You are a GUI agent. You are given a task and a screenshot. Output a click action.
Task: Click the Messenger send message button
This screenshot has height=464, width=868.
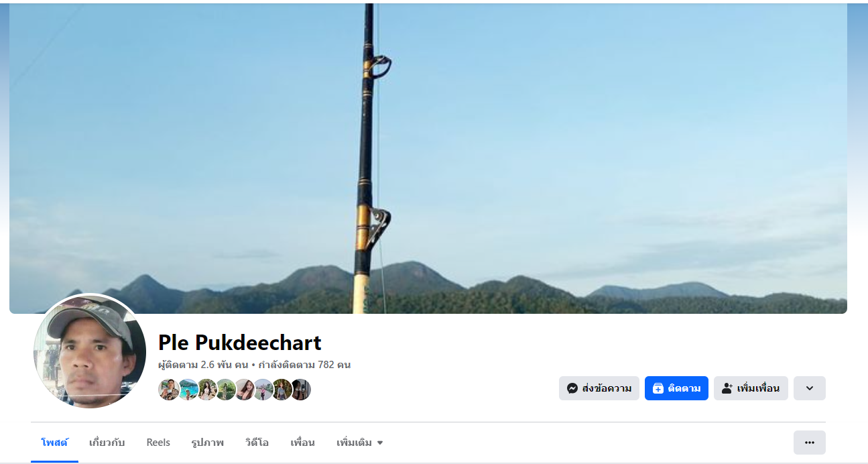(599, 388)
